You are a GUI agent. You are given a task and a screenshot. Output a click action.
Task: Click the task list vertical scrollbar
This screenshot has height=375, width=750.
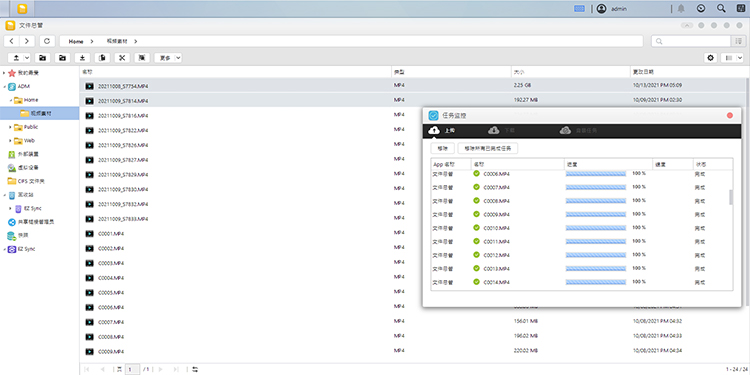point(731,197)
